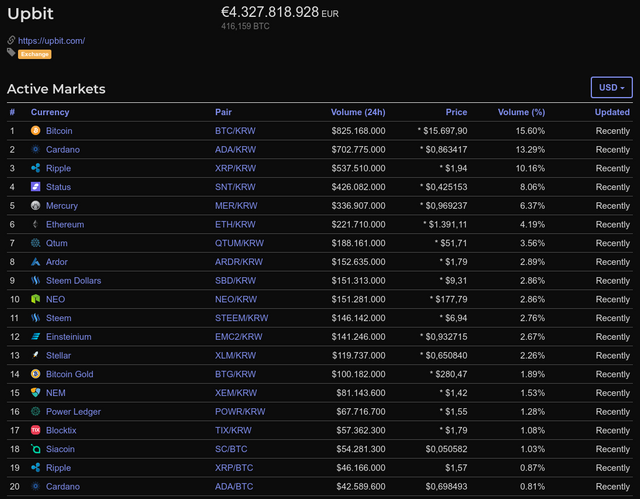Click the Bitcoin Gold coin icon
640x499 pixels.
tap(36, 374)
